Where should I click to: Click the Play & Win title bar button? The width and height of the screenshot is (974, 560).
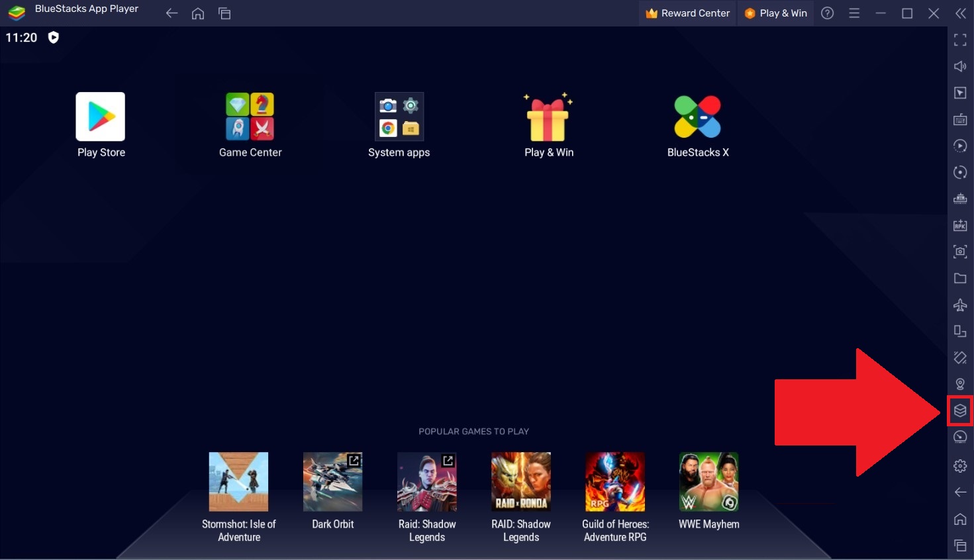click(x=776, y=13)
